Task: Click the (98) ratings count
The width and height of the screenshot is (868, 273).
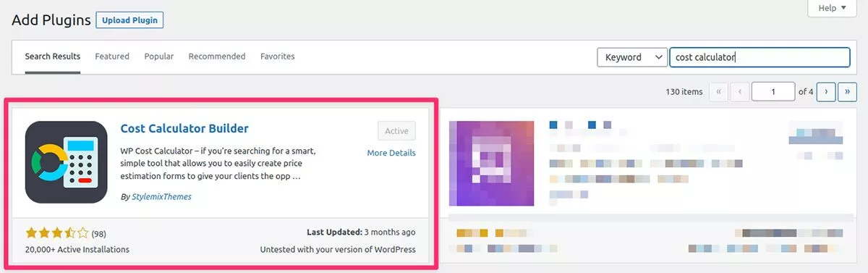Action: click(x=99, y=233)
